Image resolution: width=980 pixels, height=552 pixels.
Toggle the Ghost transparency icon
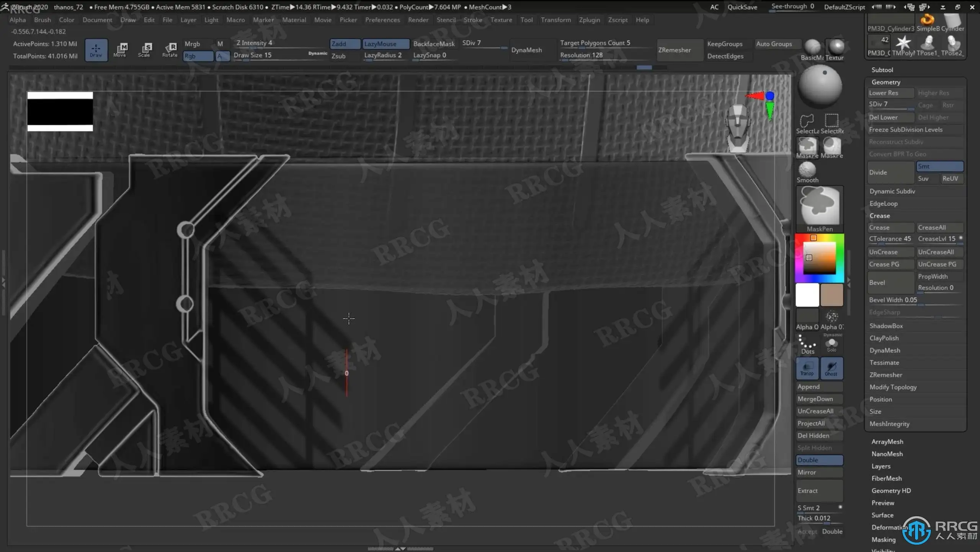[x=831, y=368]
